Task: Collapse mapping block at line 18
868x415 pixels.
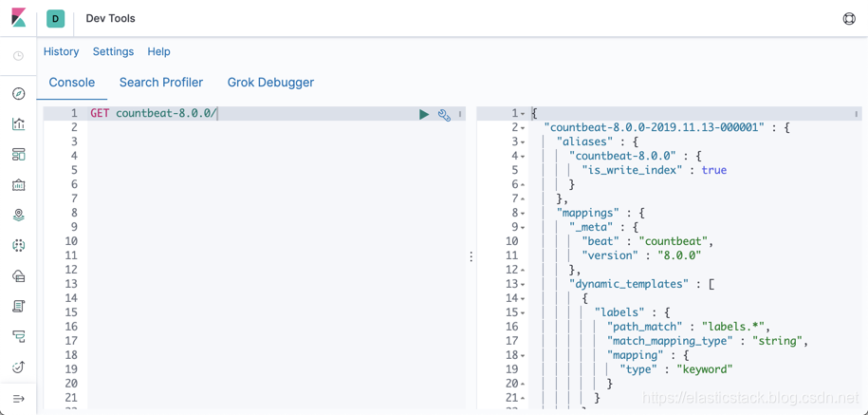Action: coord(523,356)
